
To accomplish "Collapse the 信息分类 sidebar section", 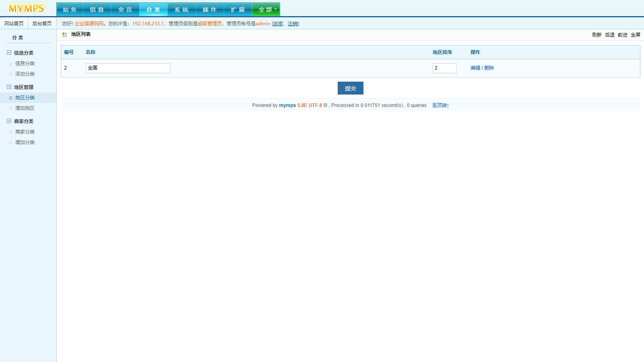I will 9,53.
